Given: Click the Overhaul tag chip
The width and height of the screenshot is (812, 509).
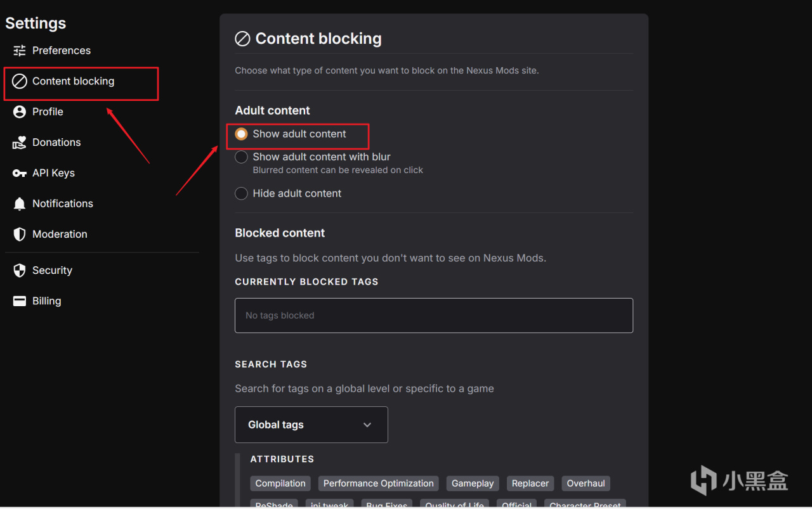Looking at the screenshot, I should coord(586,484).
